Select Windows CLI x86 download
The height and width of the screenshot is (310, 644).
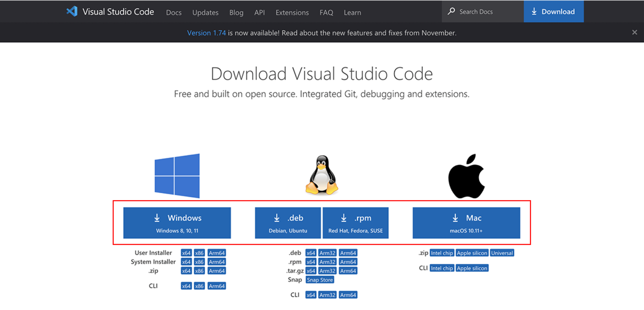199,286
